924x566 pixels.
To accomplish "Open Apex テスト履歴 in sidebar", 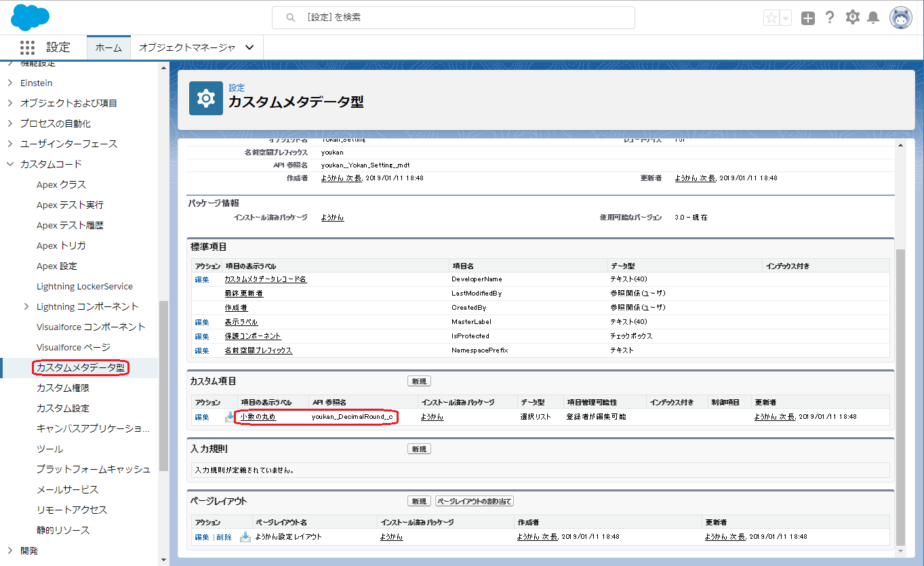I will pos(70,225).
